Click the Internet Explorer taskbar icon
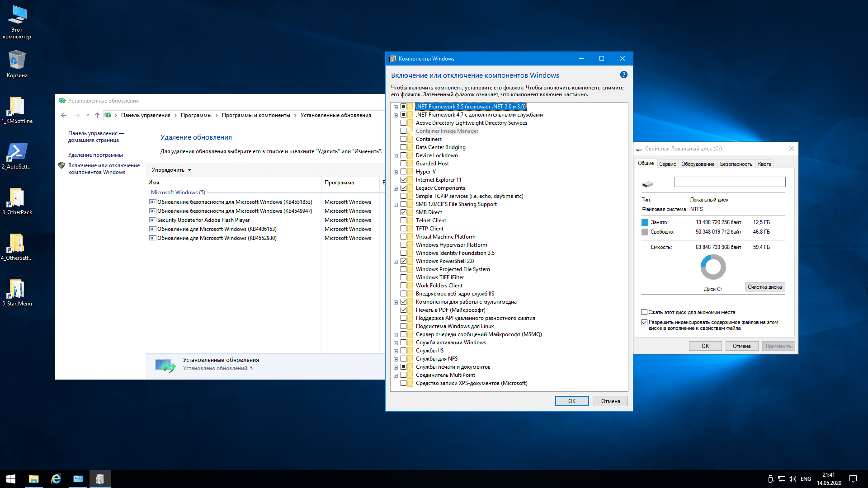Screen dimensions: 868x488 56,479
